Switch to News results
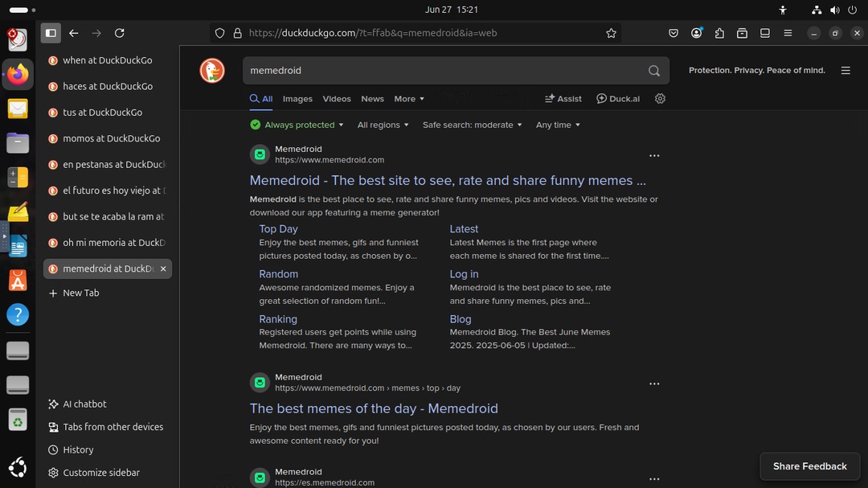Screen dimensions: 868x488 (372, 99)
